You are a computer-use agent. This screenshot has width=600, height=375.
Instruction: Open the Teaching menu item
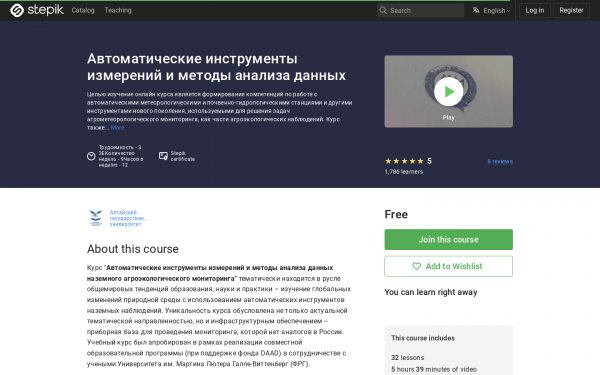point(118,10)
